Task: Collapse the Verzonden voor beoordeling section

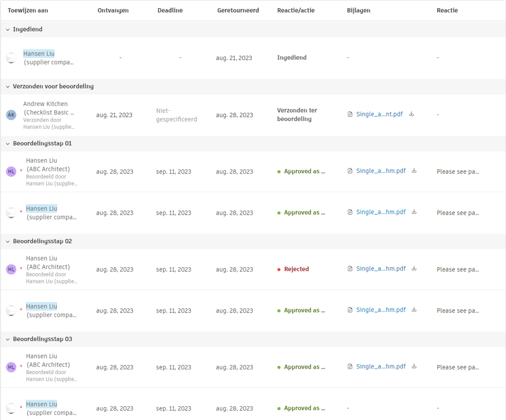Action: point(8,87)
